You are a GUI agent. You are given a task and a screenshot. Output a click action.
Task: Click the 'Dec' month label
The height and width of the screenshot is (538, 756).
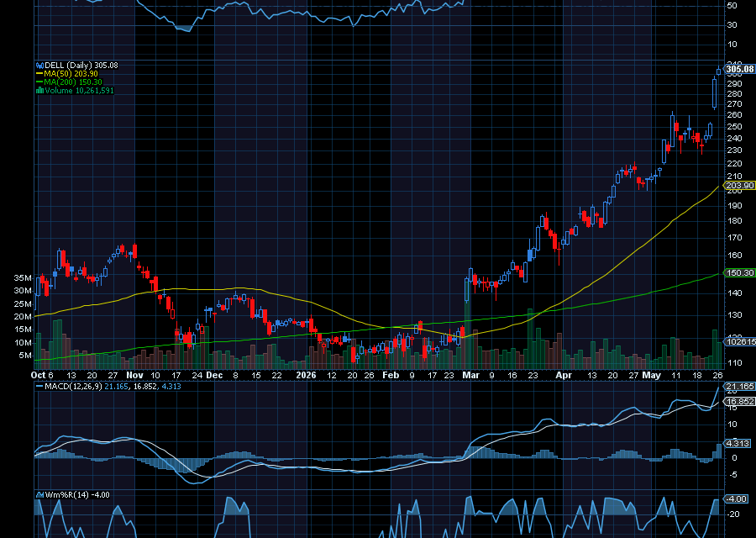(214, 376)
